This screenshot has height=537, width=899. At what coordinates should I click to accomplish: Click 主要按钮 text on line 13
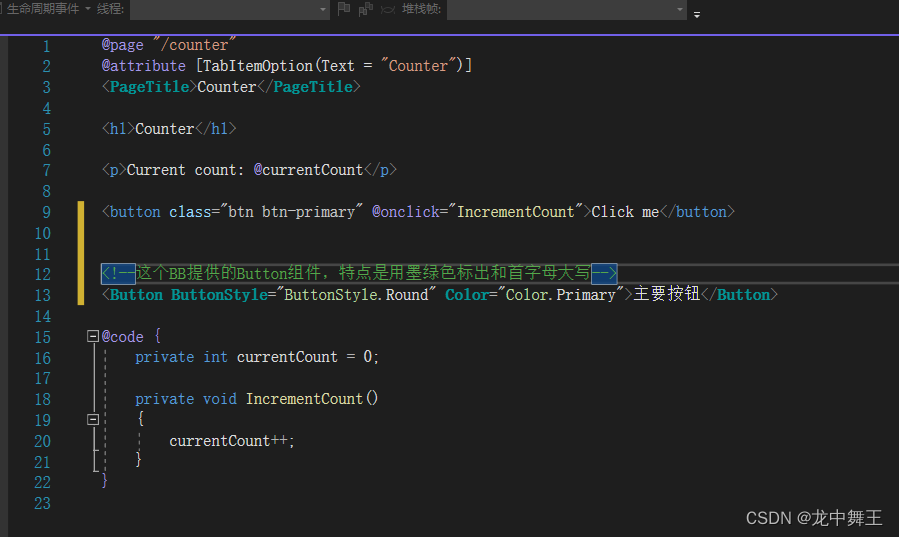tap(666, 294)
